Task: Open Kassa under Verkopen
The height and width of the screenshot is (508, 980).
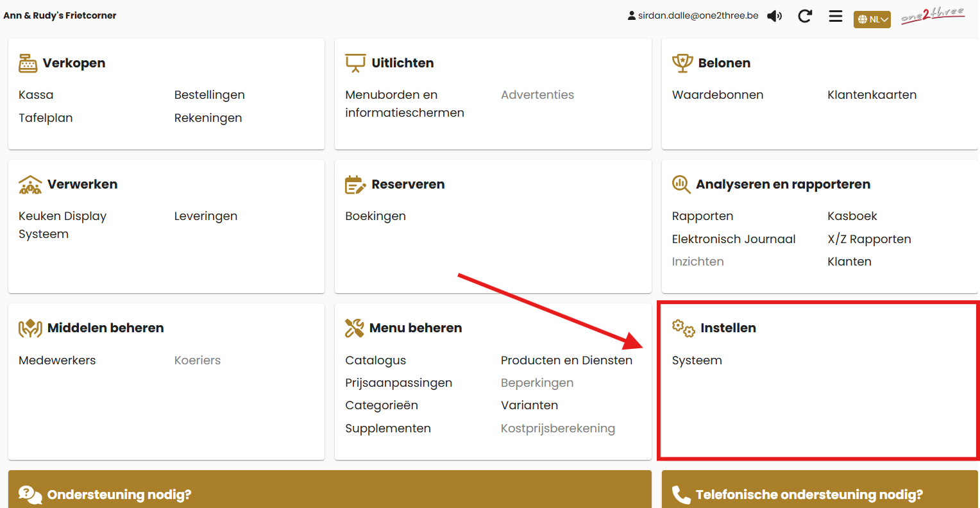Action: pyautogui.click(x=36, y=95)
